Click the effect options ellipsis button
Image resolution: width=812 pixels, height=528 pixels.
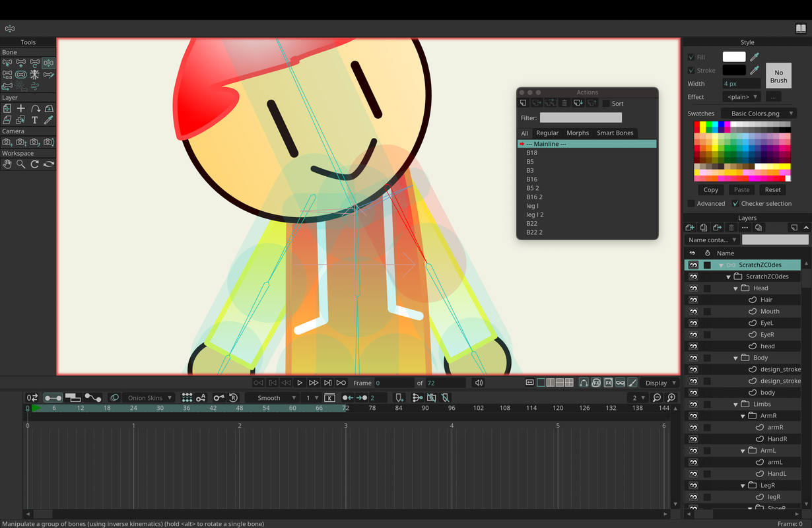773,97
